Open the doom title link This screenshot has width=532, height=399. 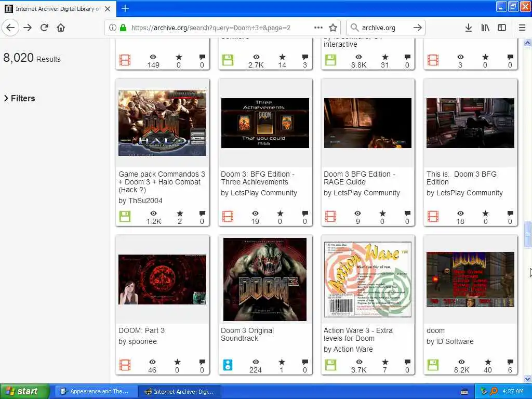point(436,330)
